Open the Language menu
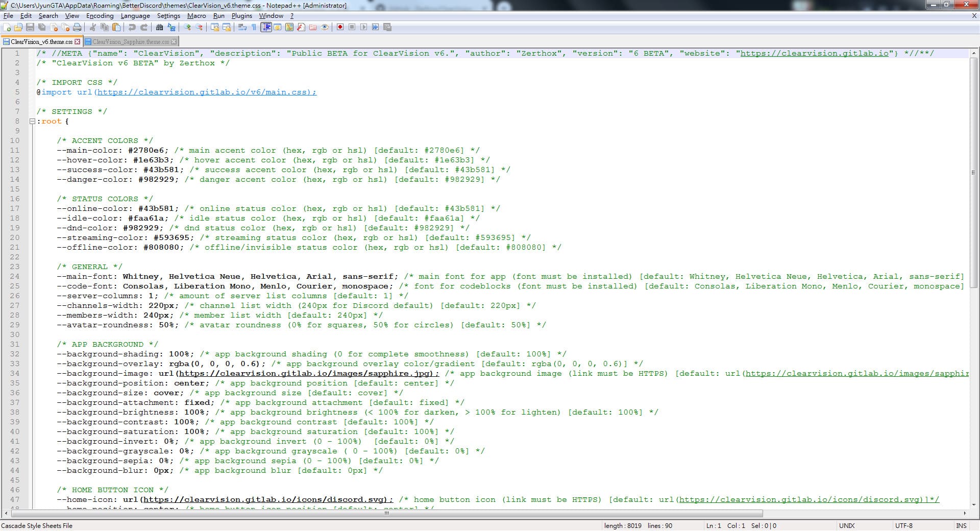980x531 pixels. pos(135,16)
